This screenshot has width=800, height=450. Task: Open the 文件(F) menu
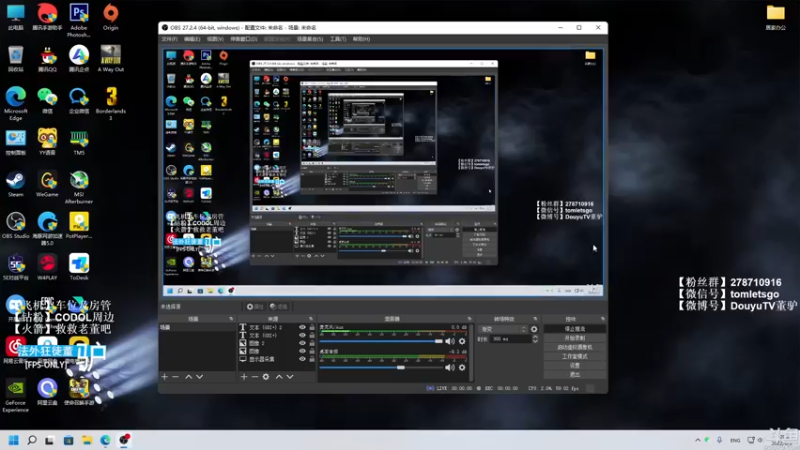pyautogui.click(x=169, y=39)
